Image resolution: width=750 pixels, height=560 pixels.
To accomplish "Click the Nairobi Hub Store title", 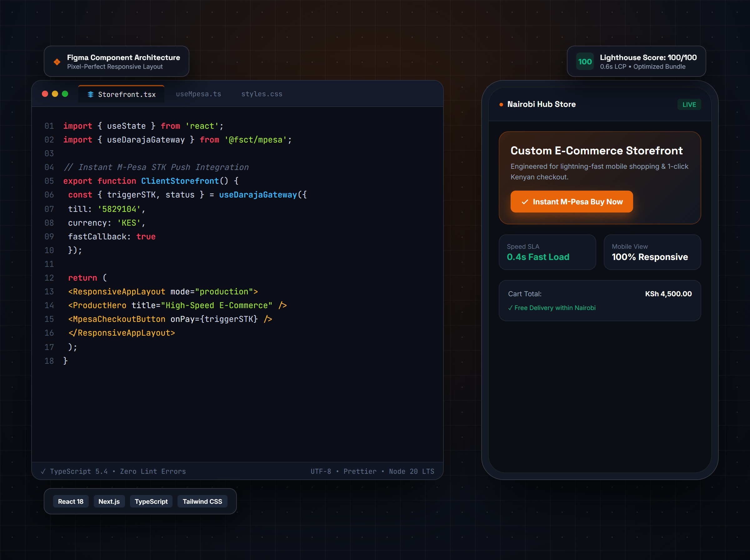I will point(541,104).
